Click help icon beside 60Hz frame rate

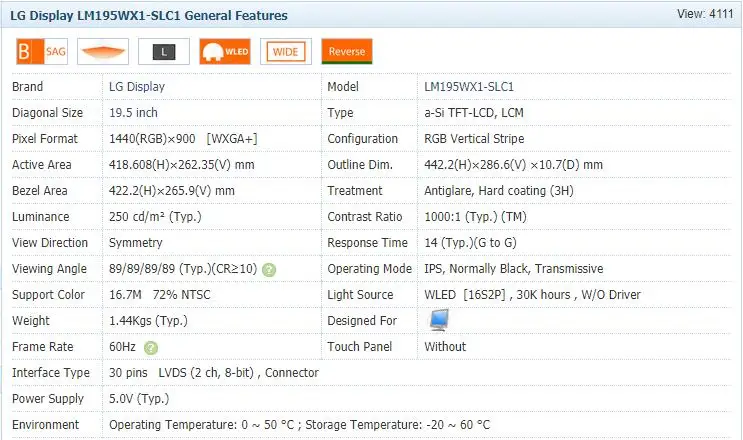151,348
